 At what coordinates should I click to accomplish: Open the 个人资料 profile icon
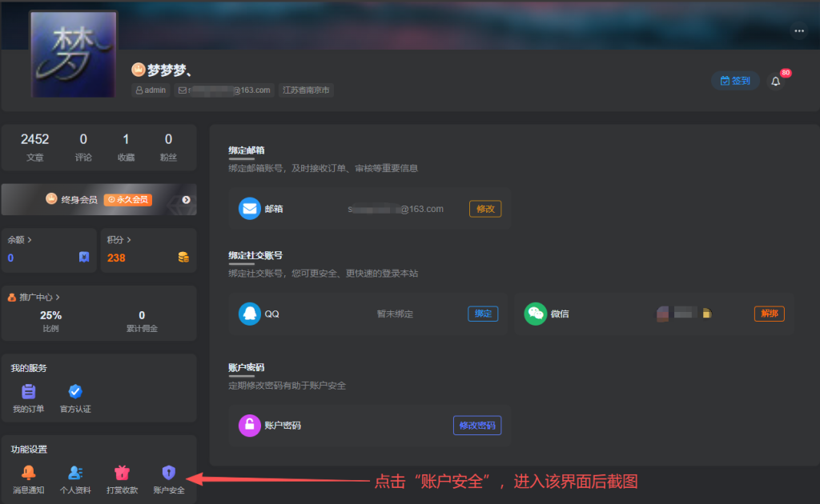click(75, 473)
